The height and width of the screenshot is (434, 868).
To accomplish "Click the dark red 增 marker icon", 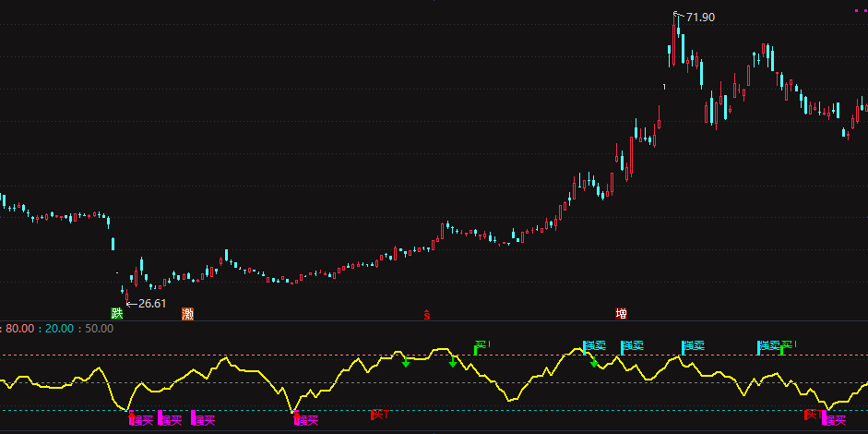I will tap(621, 314).
